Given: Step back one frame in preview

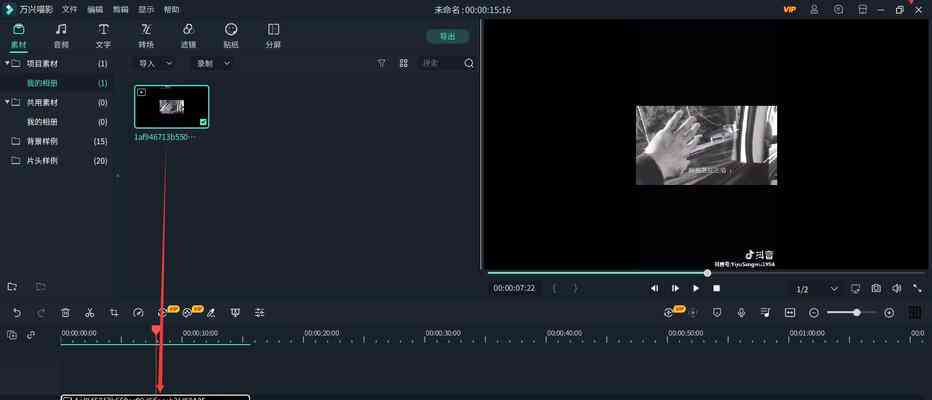Looking at the screenshot, I should 654,288.
